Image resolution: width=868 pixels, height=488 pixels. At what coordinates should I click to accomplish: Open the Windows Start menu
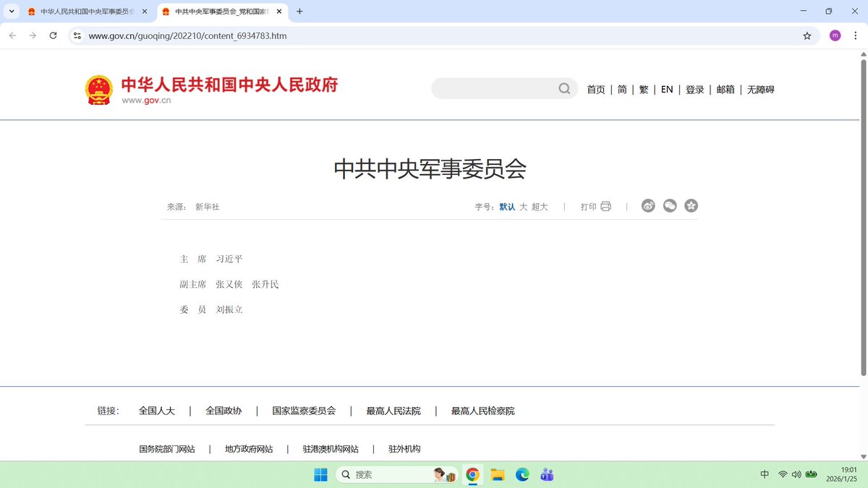(x=320, y=475)
